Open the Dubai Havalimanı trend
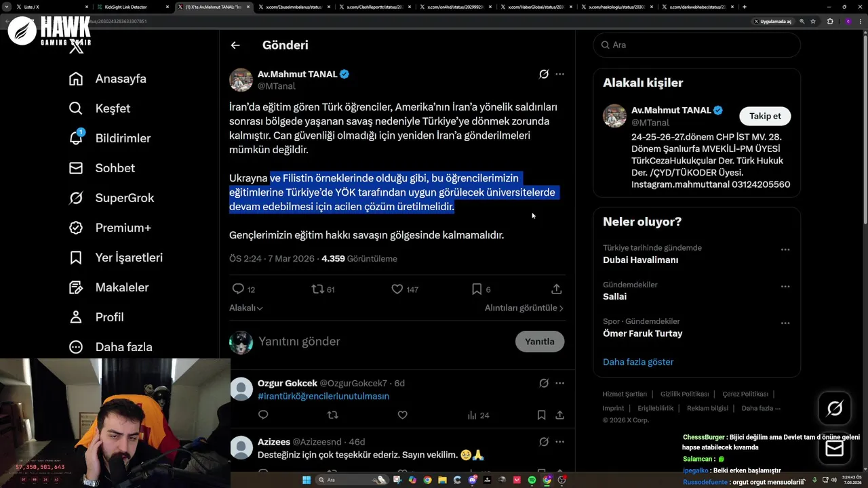This screenshot has width=868, height=488. [640, 260]
